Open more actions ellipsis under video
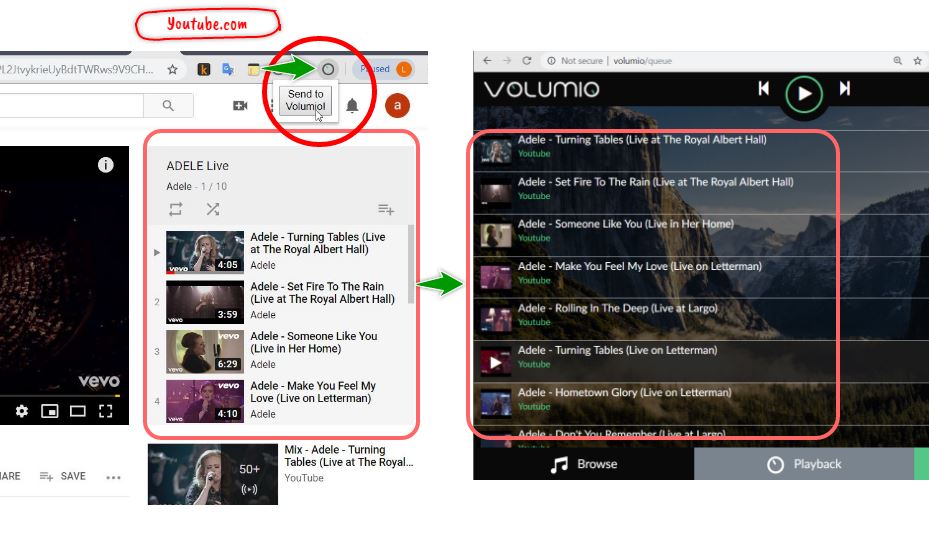929x560 pixels. pyautogui.click(x=113, y=477)
